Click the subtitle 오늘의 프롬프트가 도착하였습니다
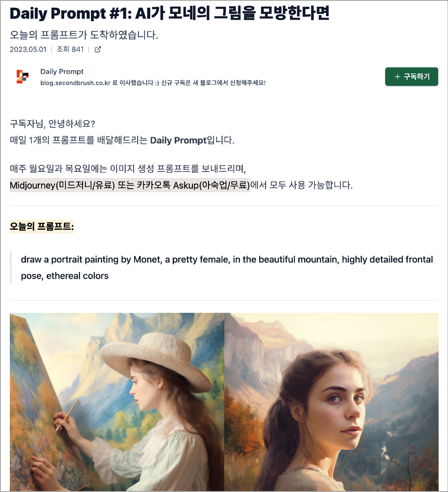448x492 pixels. coord(84,35)
